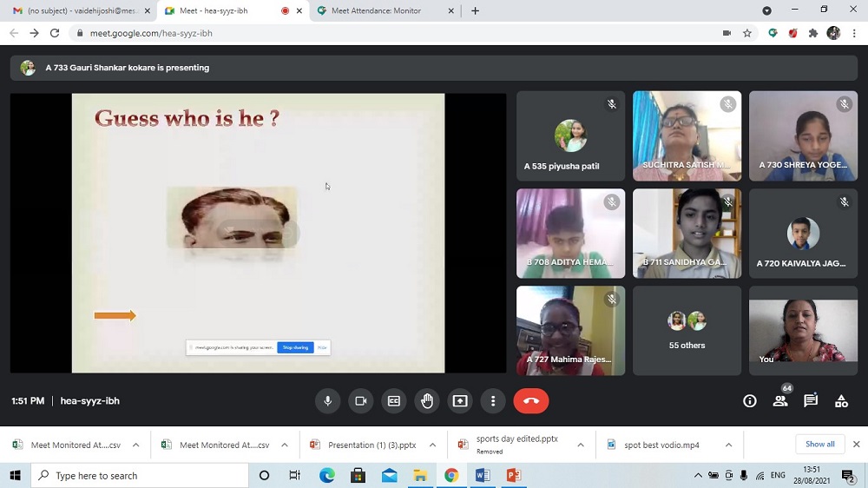Click the present screen icon
The width and height of the screenshot is (868, 488).
460,401
